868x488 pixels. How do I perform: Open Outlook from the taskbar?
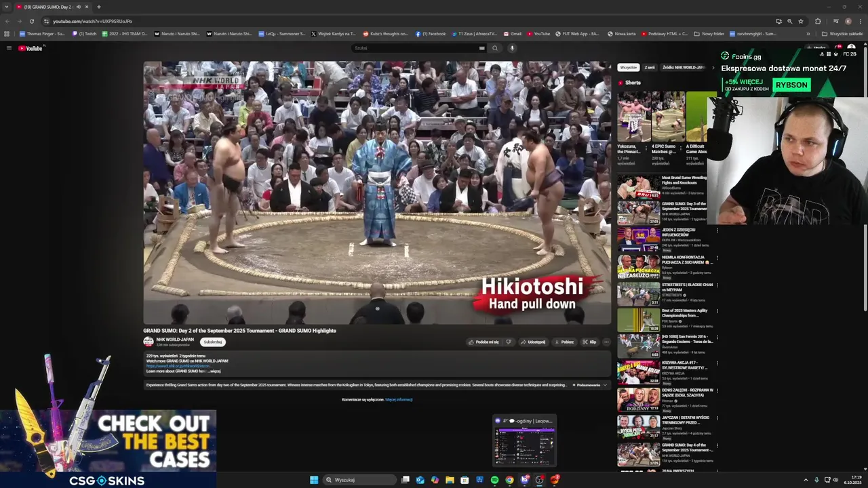(x=420, y=480)
